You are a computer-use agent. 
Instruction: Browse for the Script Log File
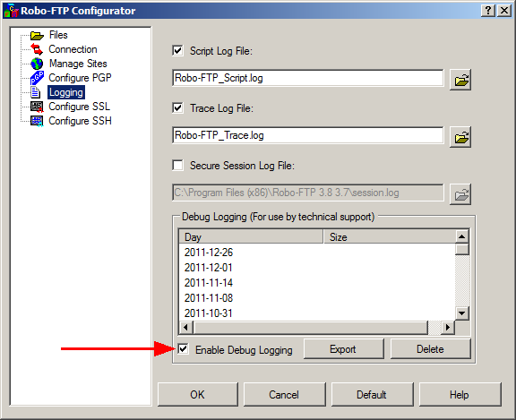click(x=460, y=80)
